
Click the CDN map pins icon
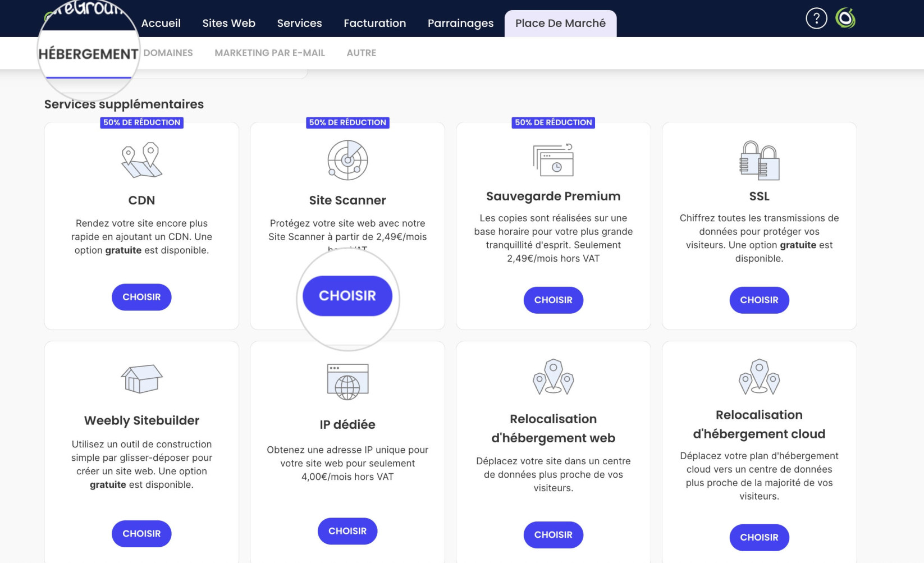141,160
